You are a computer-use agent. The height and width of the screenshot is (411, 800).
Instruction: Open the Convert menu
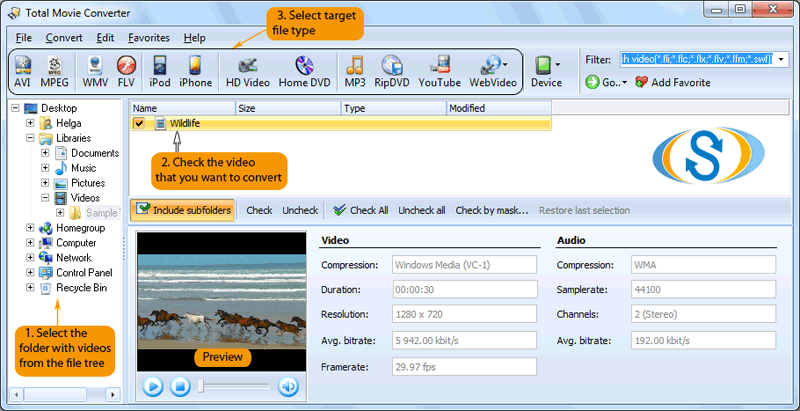coord(64,38)
